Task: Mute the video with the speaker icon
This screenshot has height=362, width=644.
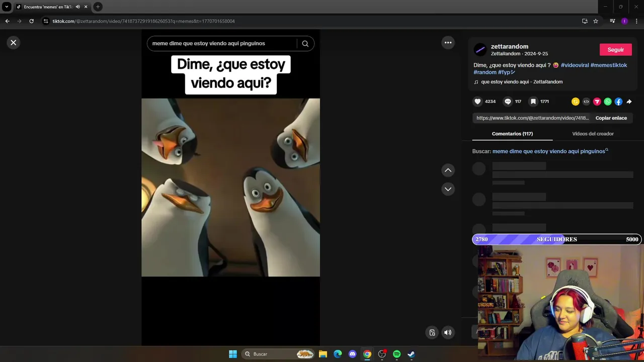Action: (448, 332)
